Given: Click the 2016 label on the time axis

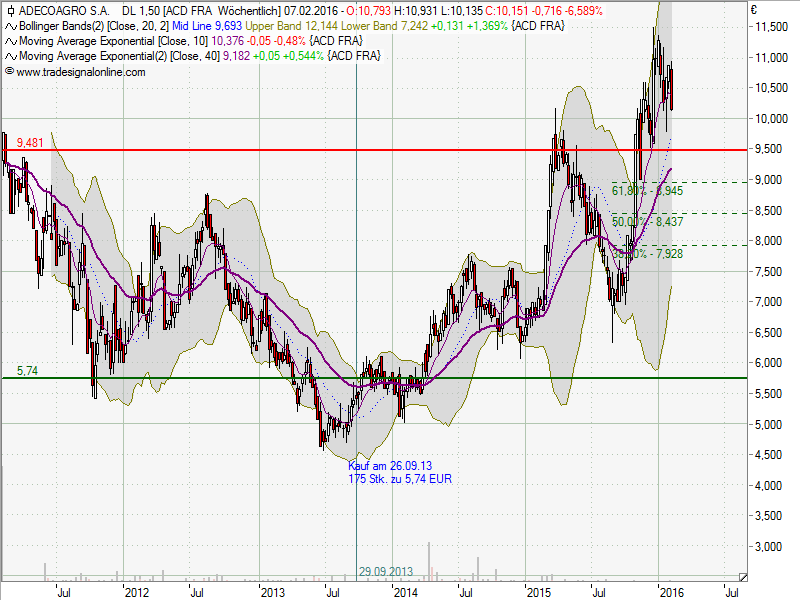Looking at the screenshot, I should (671, 593).
